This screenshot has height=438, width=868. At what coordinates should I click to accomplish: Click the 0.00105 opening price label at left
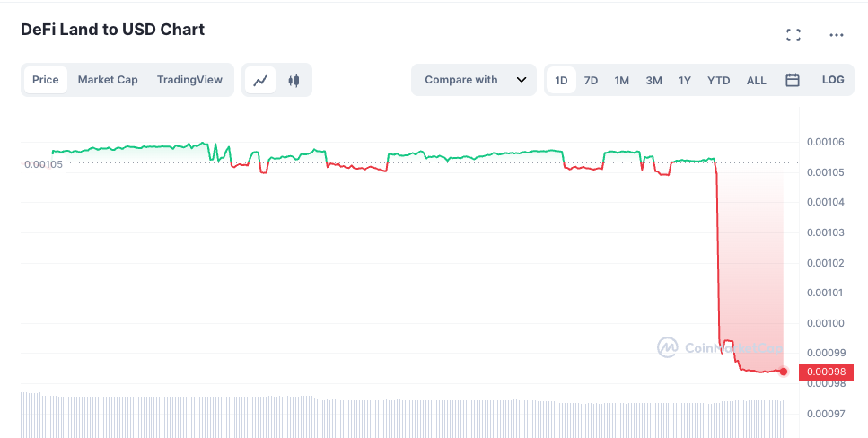[43, 164]
